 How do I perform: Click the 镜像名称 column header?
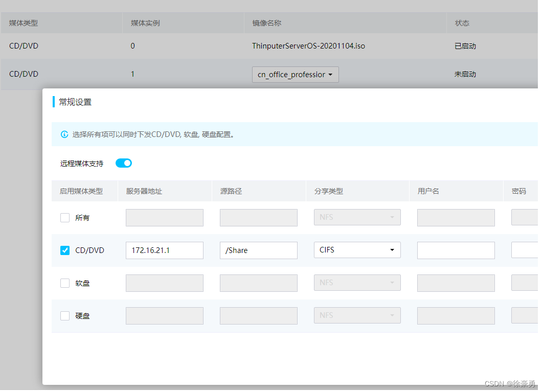[267, 23]
